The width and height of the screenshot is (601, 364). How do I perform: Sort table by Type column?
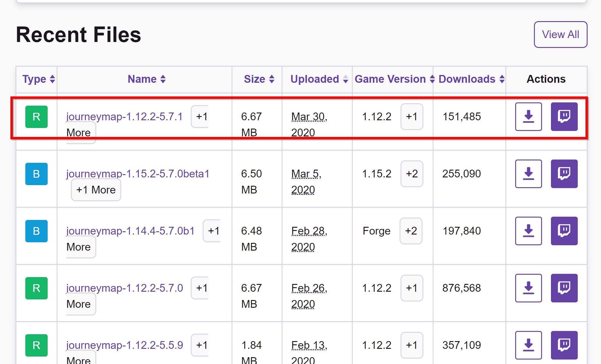pos(39,79)
